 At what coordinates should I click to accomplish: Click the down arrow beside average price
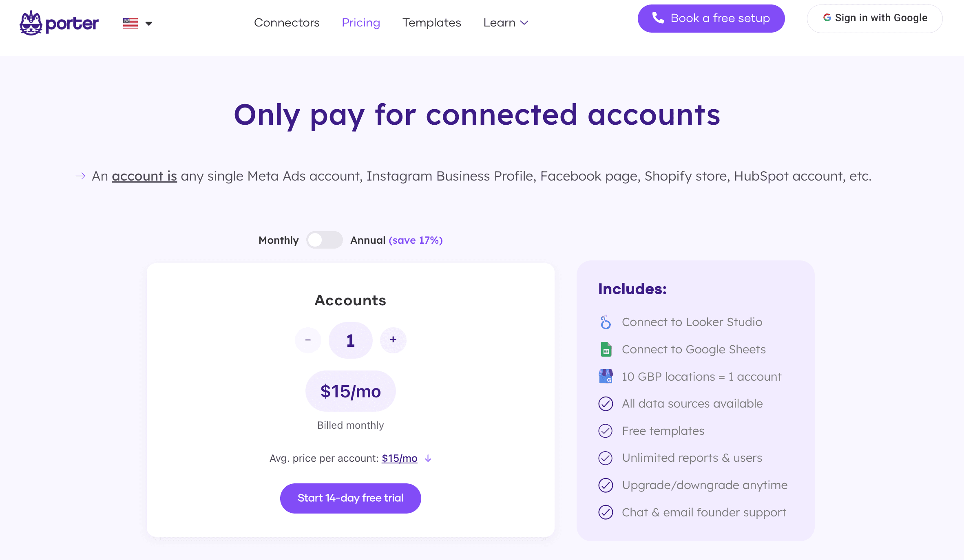point(428,459)
